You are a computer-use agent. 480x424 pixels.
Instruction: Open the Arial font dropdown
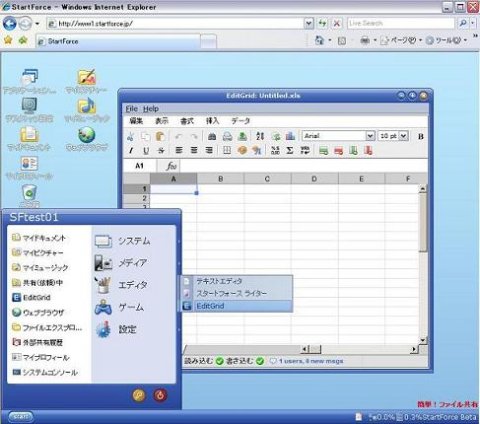(370, 136)
